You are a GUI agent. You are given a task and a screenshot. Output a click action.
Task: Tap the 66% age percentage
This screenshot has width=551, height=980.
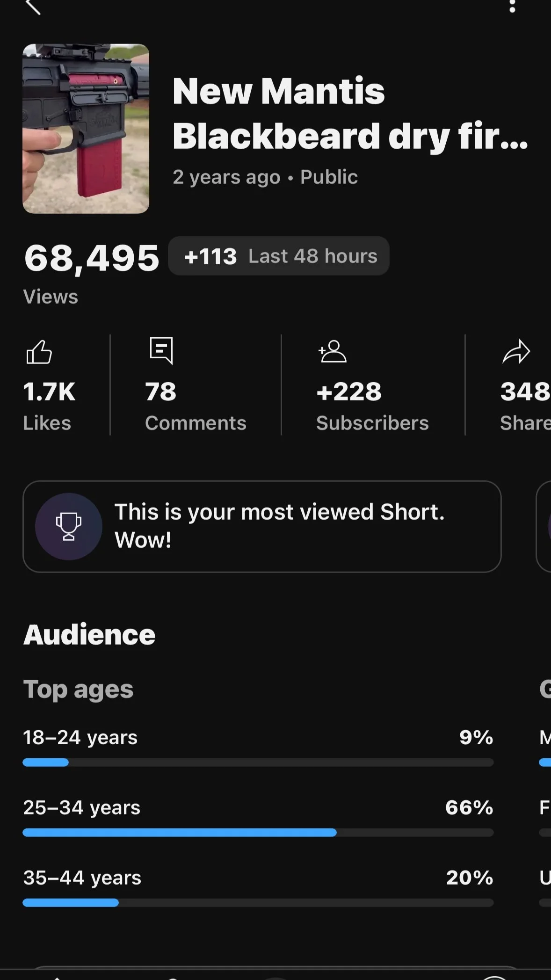(x=469, y=808)
